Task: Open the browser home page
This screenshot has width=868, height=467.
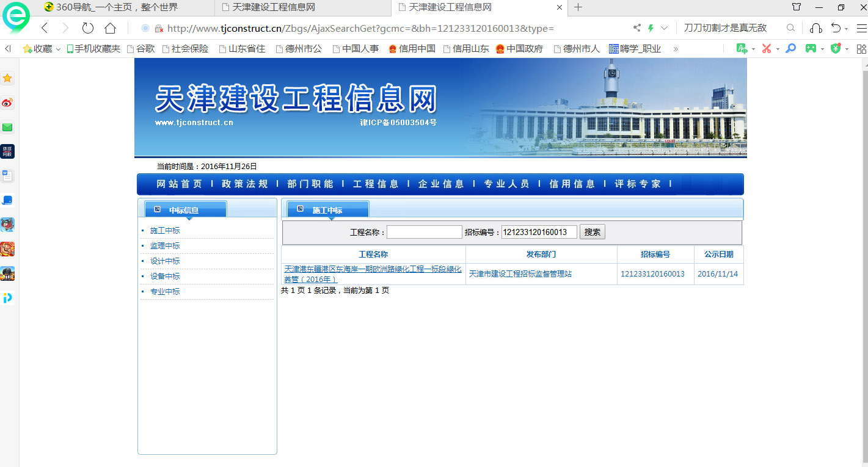Action: click(110, 28)
